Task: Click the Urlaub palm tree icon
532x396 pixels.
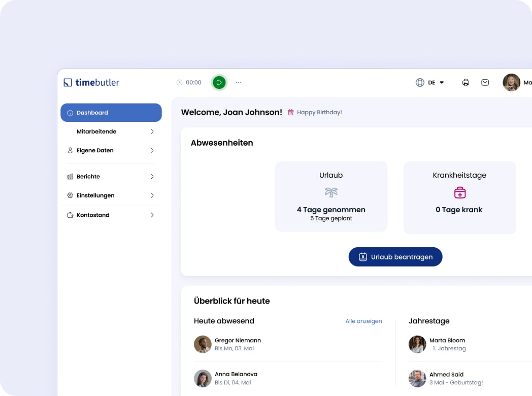Action: pyautogui.click(x=331, y=192)
